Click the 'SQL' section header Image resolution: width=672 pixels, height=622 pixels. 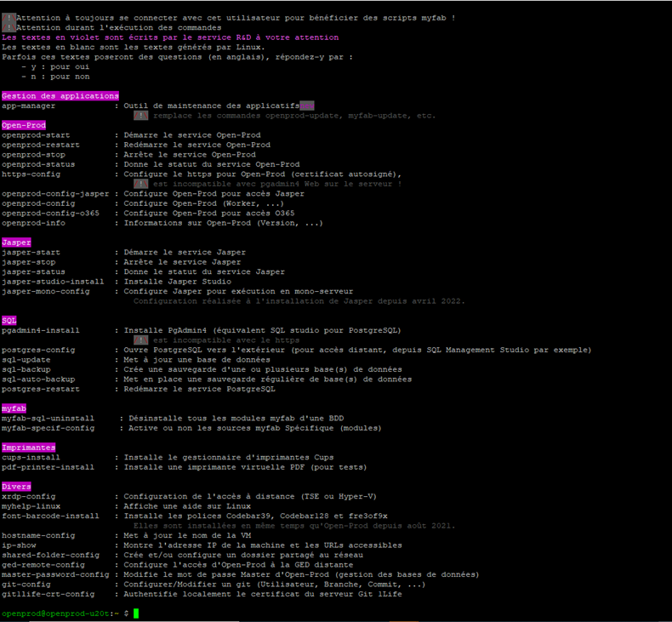pyautogui.click(x=9, y=321)
